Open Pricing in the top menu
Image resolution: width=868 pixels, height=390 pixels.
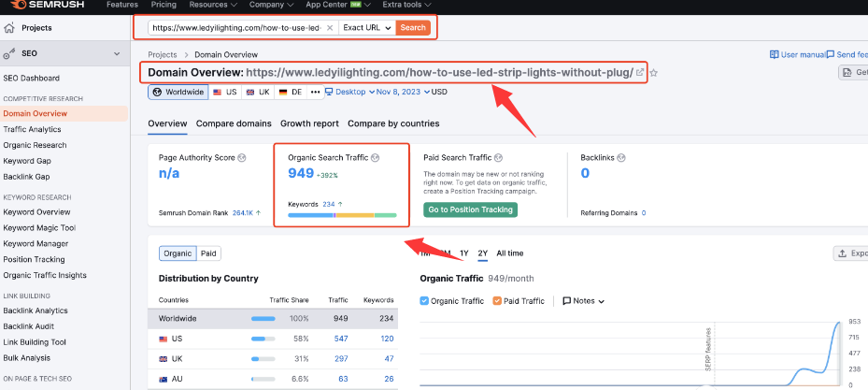point(164,5)
